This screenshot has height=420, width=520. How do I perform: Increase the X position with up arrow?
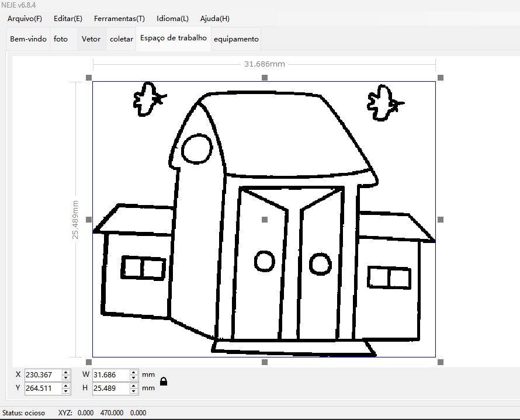click(66, 372)
